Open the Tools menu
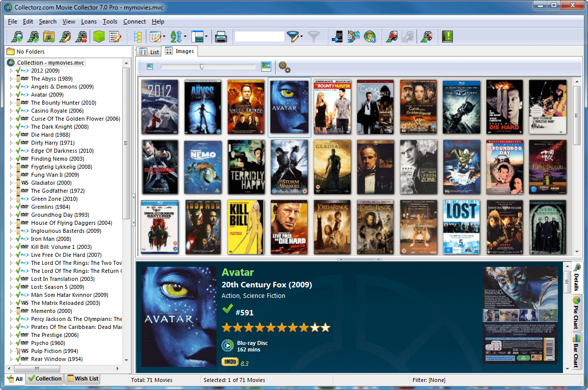 click(x=110, y=22)
